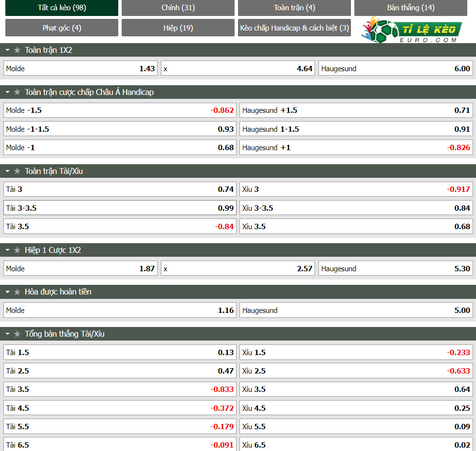Pick Haugesund full-time win at 6.00

396,68
